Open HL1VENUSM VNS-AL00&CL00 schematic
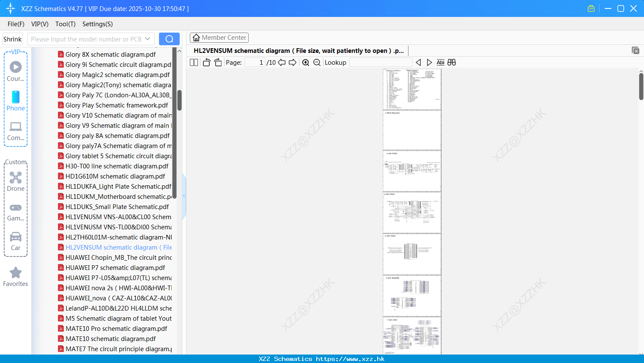 (x=115, y=217)
